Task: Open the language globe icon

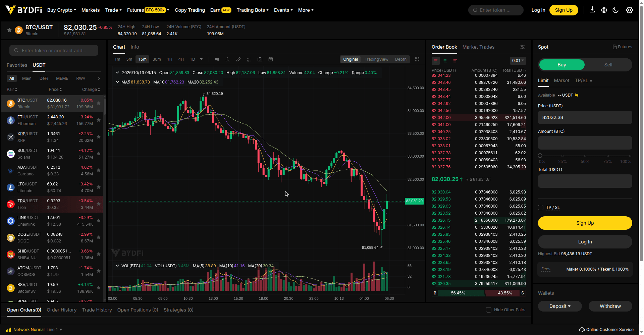Action: [604, 10]
